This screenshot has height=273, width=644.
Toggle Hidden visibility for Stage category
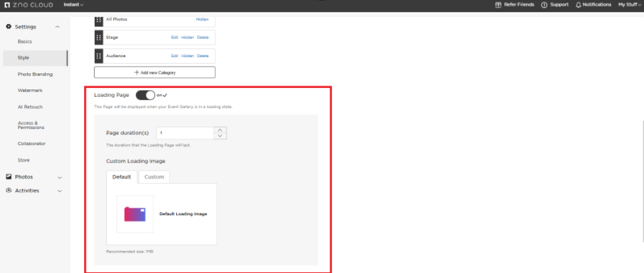coord(187,38)
